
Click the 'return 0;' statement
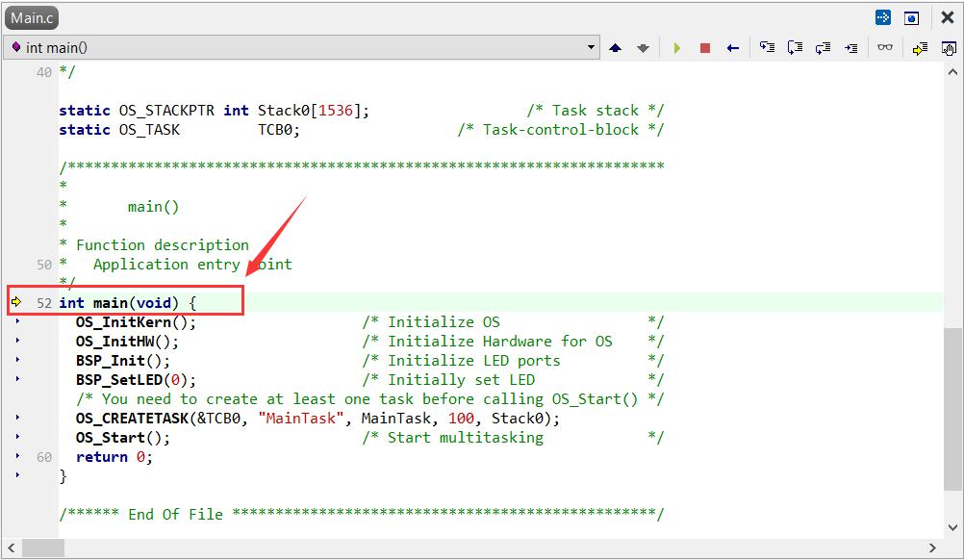tap(114, 457)
